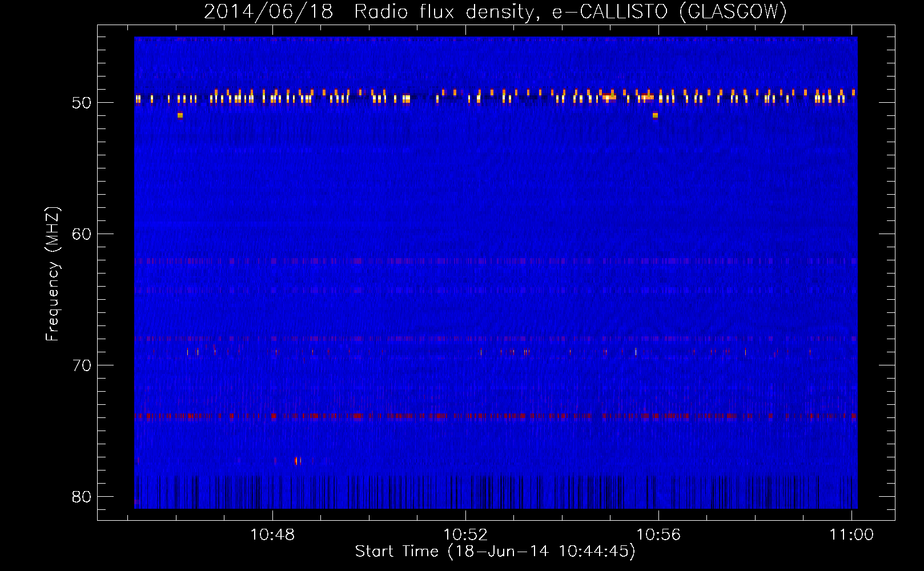
Task: Click the '11:00' time tick label
Action: pyautogui.click(x=851, y=535)
